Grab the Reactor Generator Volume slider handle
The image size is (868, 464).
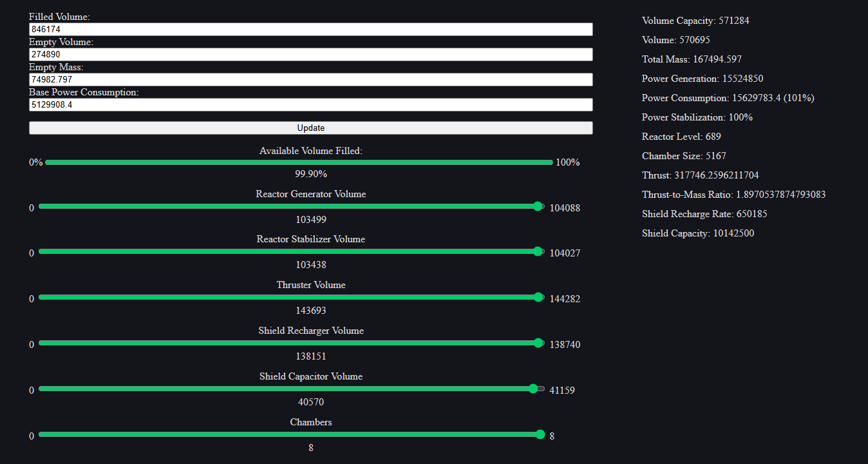click(538, 206)
